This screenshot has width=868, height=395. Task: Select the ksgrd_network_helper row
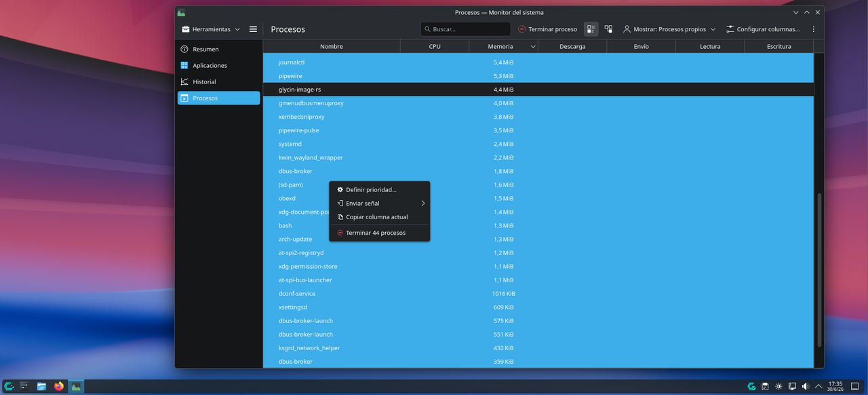click(x=538, y=347)
